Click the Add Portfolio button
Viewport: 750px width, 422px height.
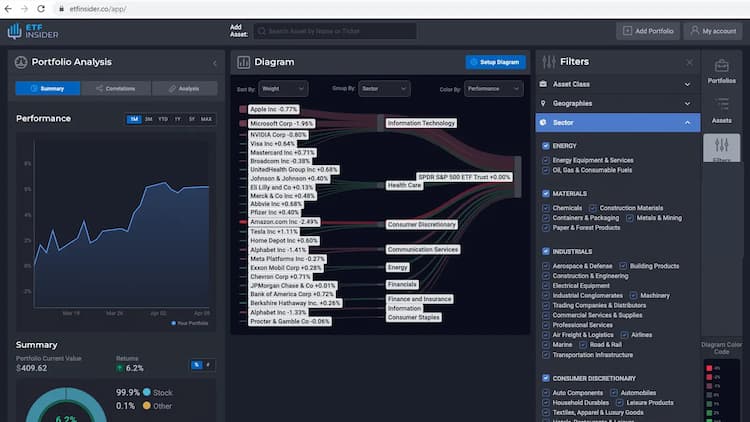tap(648, 31)
